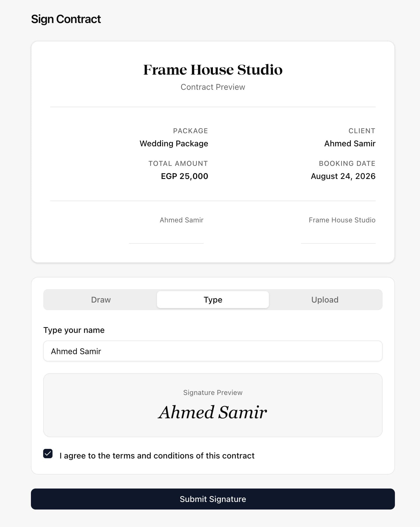Click the PACKAGE field label

[190, 131]
